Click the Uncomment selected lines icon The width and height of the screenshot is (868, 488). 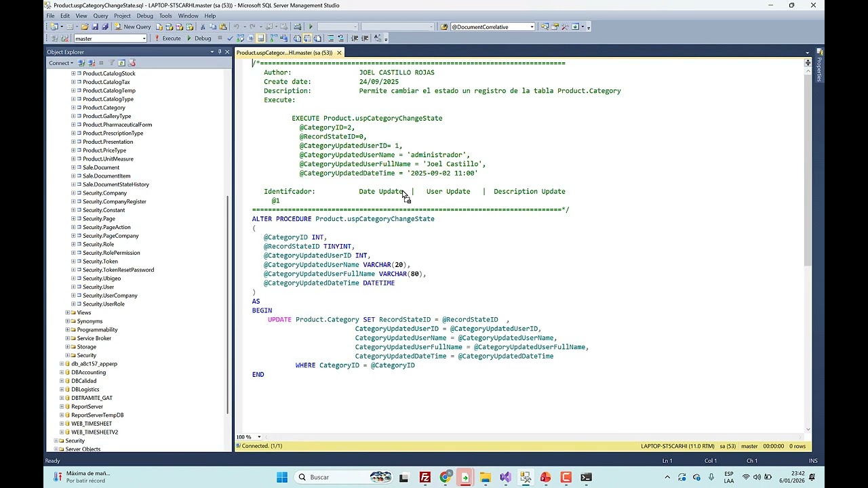tap(341, 39)
